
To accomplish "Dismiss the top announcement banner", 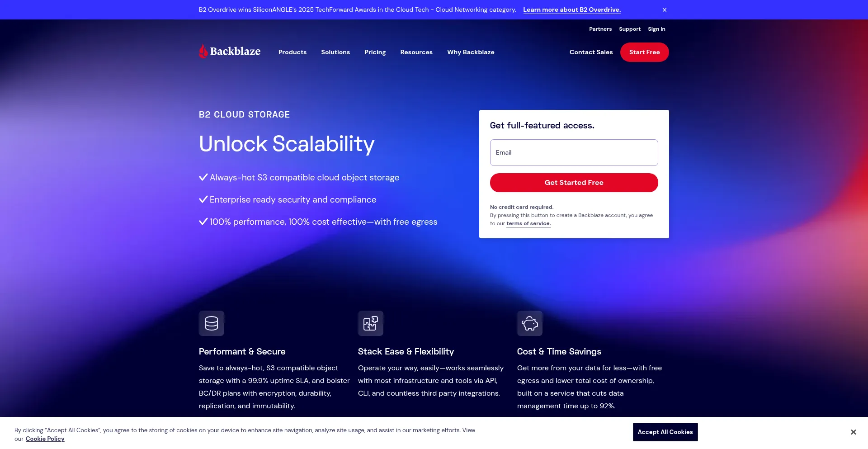I will pos(665,10).
